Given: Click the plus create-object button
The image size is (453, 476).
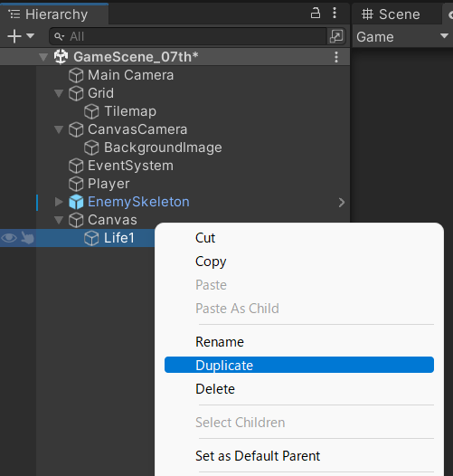Looking at the screenshot, I should tap(14, 36).
